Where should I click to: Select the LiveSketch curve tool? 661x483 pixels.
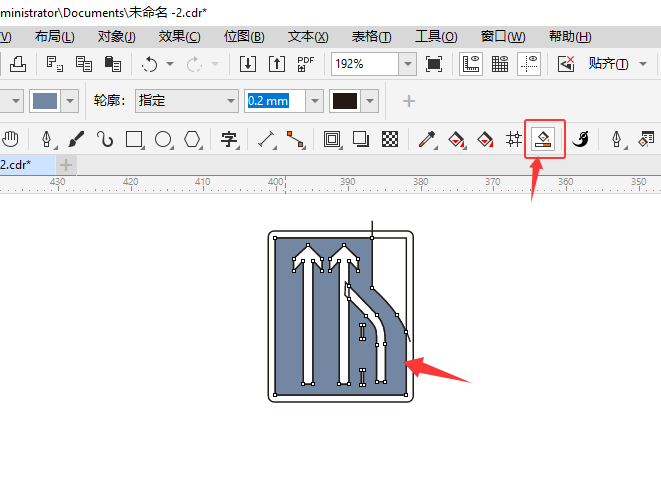(x=105, y=139)
